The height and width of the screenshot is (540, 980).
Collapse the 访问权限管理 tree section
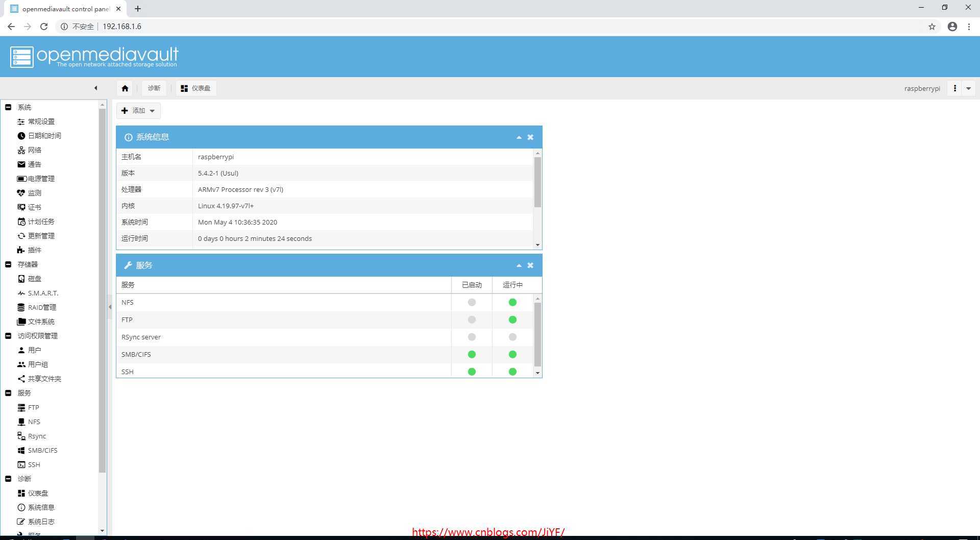point(8,336)
